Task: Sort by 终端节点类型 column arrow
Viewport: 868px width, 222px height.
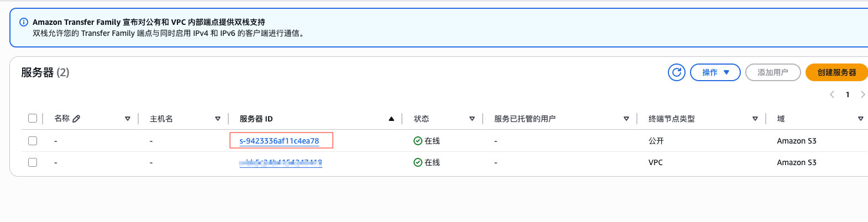Action: coord(755,119)
